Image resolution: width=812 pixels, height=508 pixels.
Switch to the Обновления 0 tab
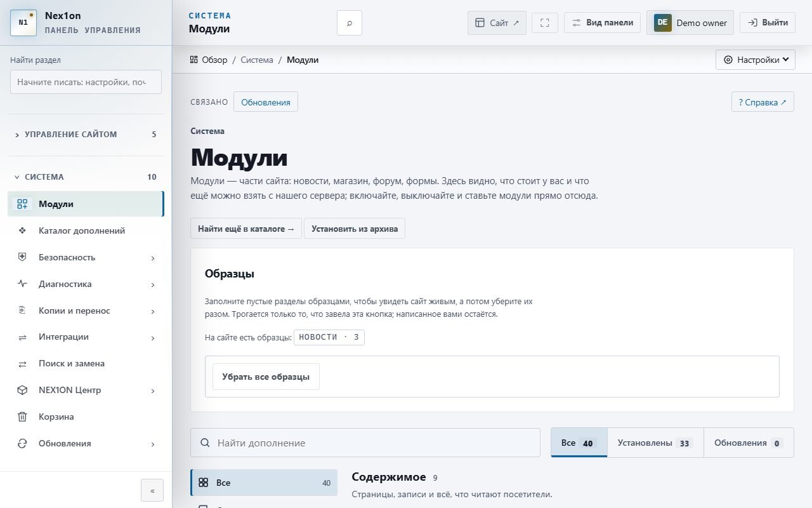749,443
